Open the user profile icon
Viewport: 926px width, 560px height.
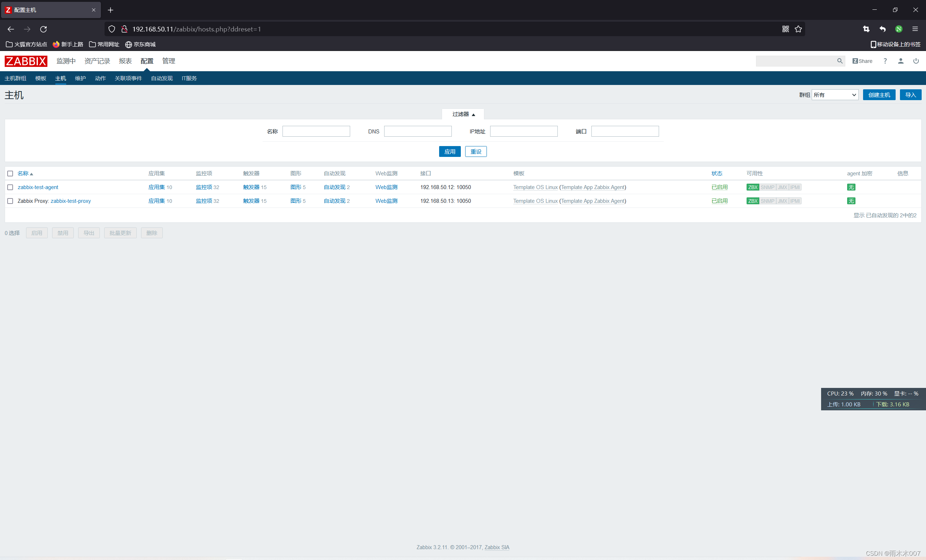tap(900, 61)
